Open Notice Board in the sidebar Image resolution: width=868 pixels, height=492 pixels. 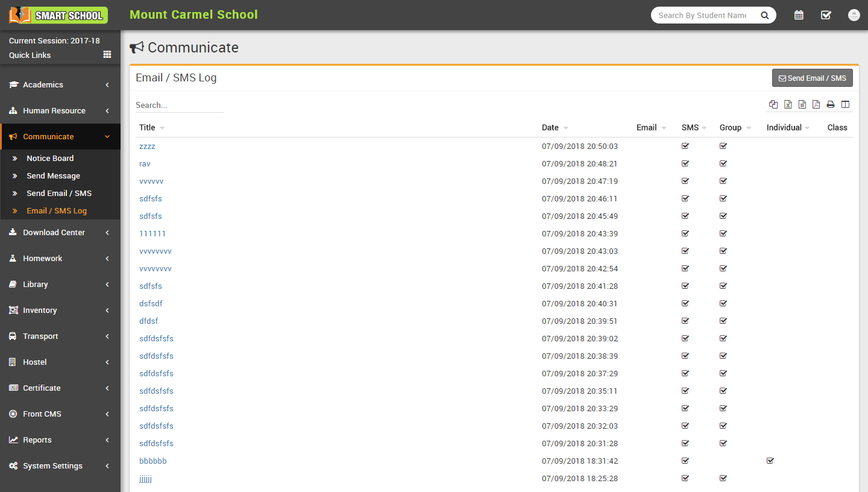click(x=50, y=159)
